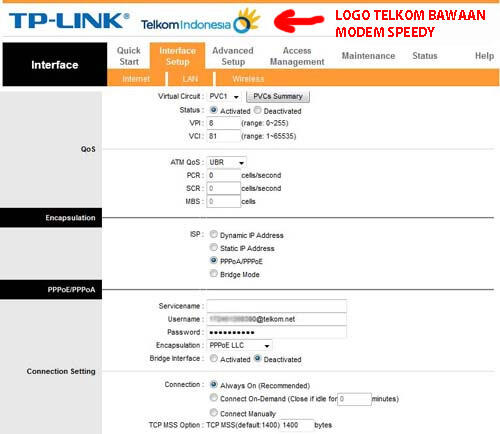
Task: Click the VPI input field
Action: pyautogui.click(x=223, y=123)
